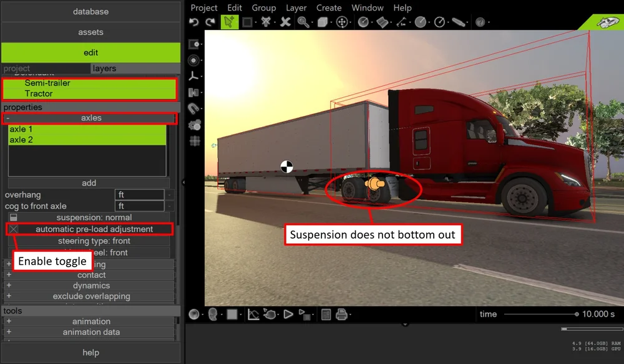Open the Group menu
This screenshot has width=624, height=364.
pos(263,7)
